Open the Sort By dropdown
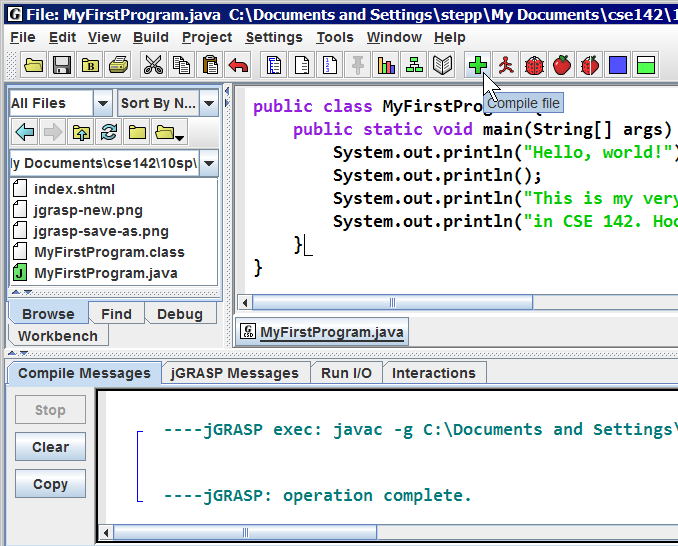Image resolution: width=678 pixels, height=546 pixels. 208,103
